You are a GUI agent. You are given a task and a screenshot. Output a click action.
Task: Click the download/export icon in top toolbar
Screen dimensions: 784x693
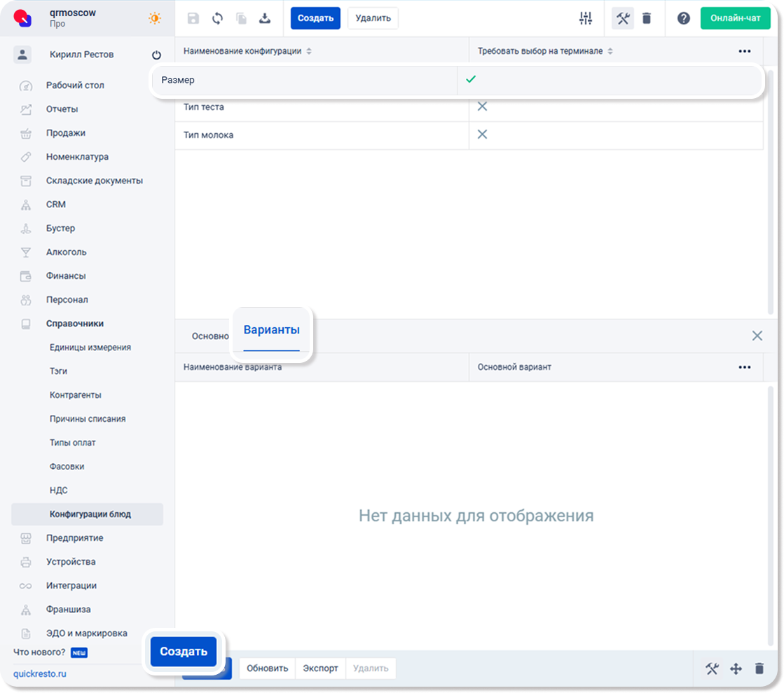[265, 18]
